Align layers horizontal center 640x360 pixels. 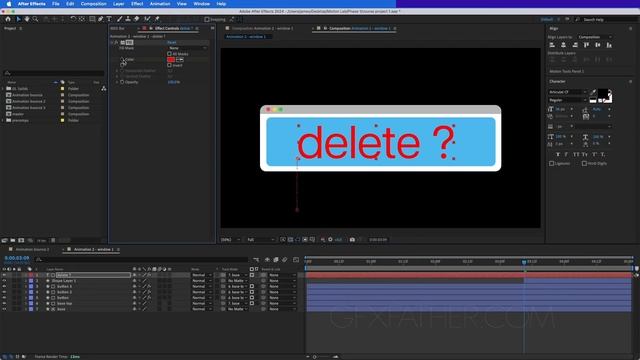coord(563,45)
